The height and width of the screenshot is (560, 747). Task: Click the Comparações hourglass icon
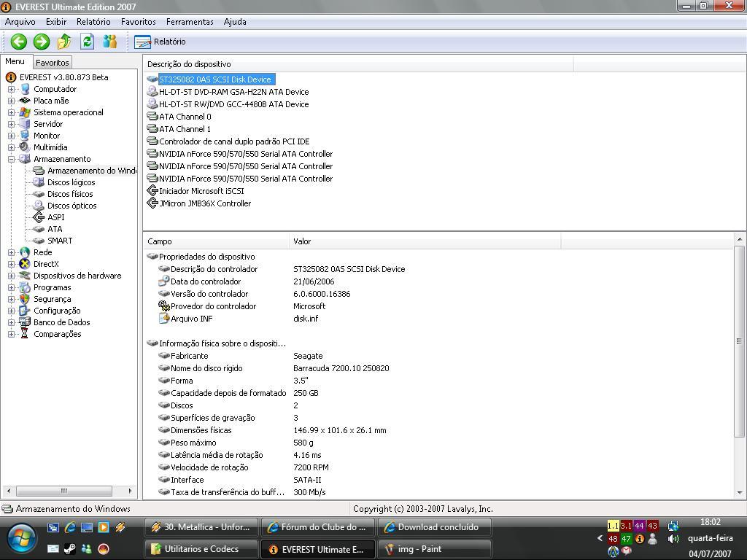(24, 334)
